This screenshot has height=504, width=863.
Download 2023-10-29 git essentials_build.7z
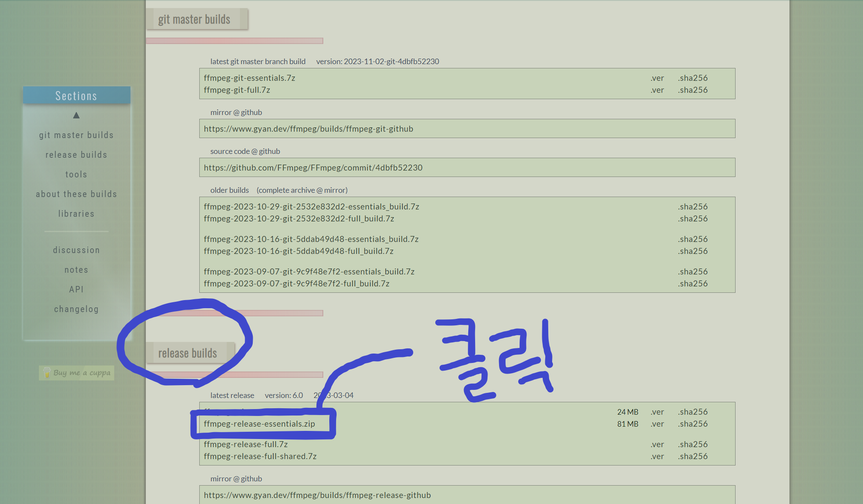click(311, 206)
